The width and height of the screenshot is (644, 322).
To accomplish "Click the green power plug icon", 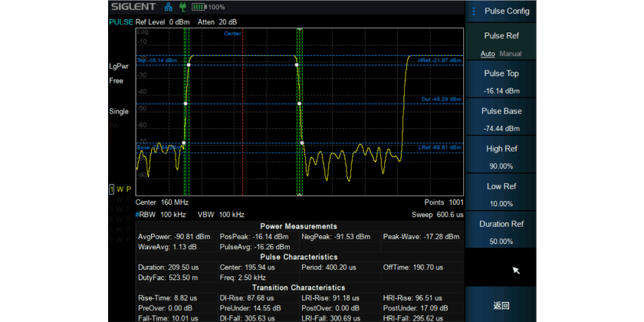I will pos(183,7).
